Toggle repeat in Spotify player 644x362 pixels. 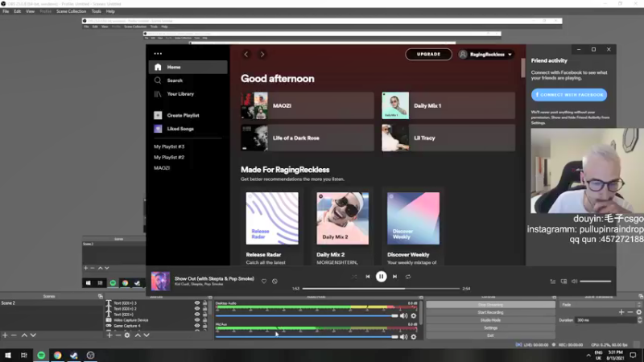point(408,277)
